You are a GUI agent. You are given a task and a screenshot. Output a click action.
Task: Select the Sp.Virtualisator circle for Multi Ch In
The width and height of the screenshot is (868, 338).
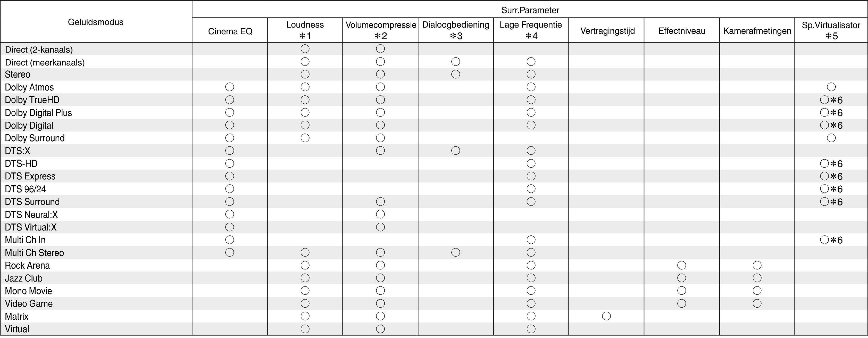(824, 240)
